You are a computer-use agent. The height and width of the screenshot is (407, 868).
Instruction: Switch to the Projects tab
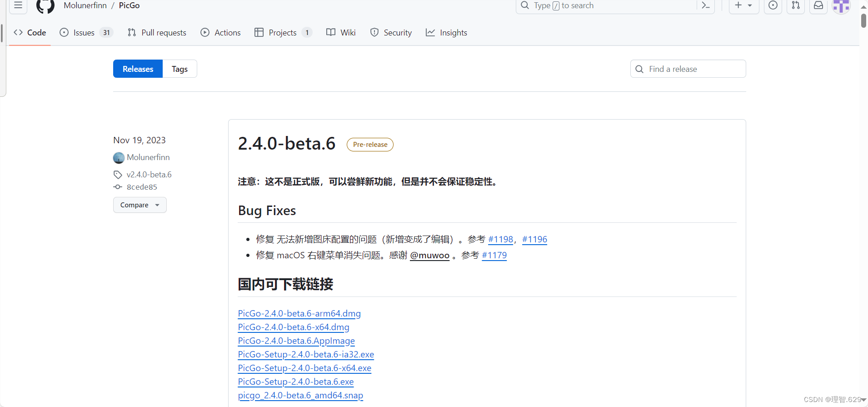(x=283, y=32)
